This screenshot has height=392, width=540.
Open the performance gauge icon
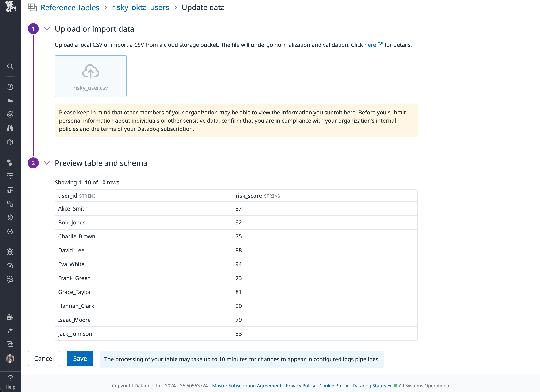pos(10,266)
